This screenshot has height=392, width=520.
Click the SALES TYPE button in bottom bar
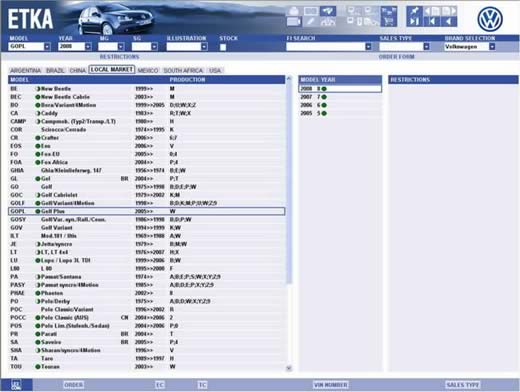pos(463,385)
